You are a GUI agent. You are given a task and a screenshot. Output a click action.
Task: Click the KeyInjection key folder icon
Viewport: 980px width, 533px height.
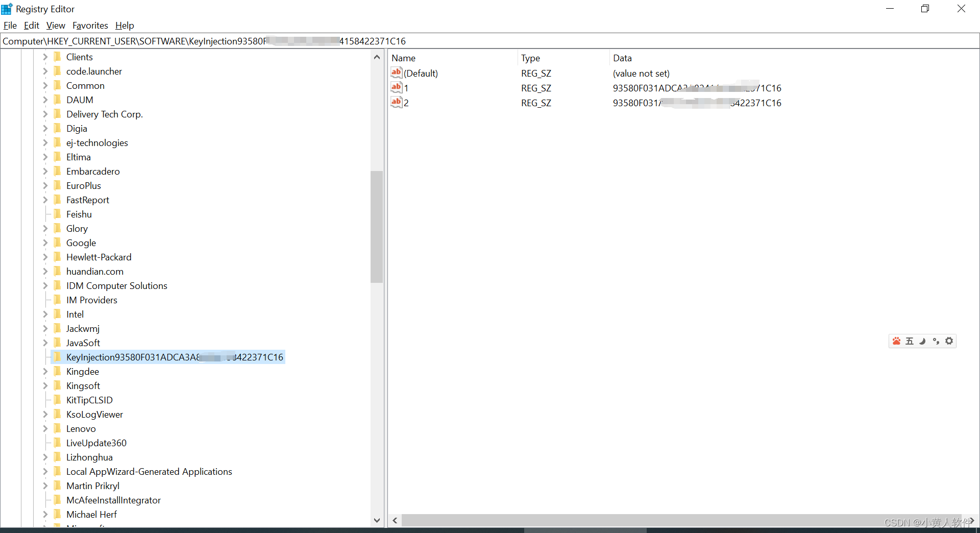coord(57,357)
